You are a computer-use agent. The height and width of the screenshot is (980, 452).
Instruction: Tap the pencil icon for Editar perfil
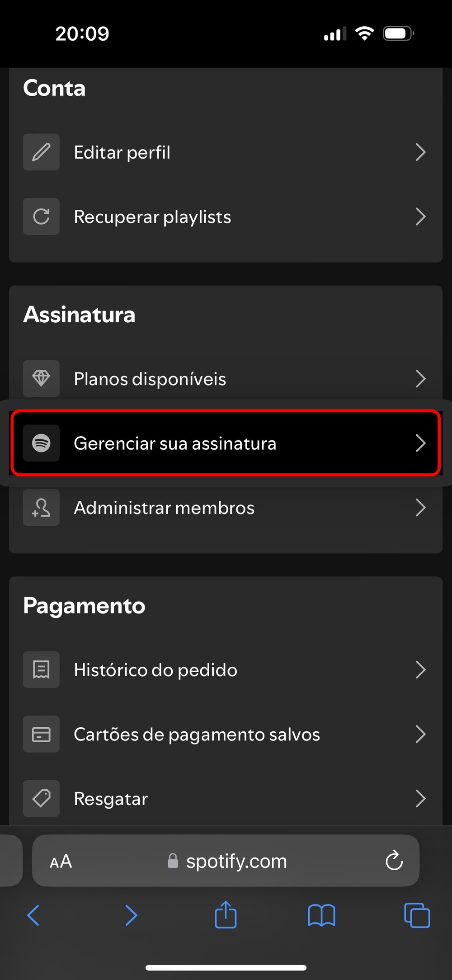(x=41, y=152)
